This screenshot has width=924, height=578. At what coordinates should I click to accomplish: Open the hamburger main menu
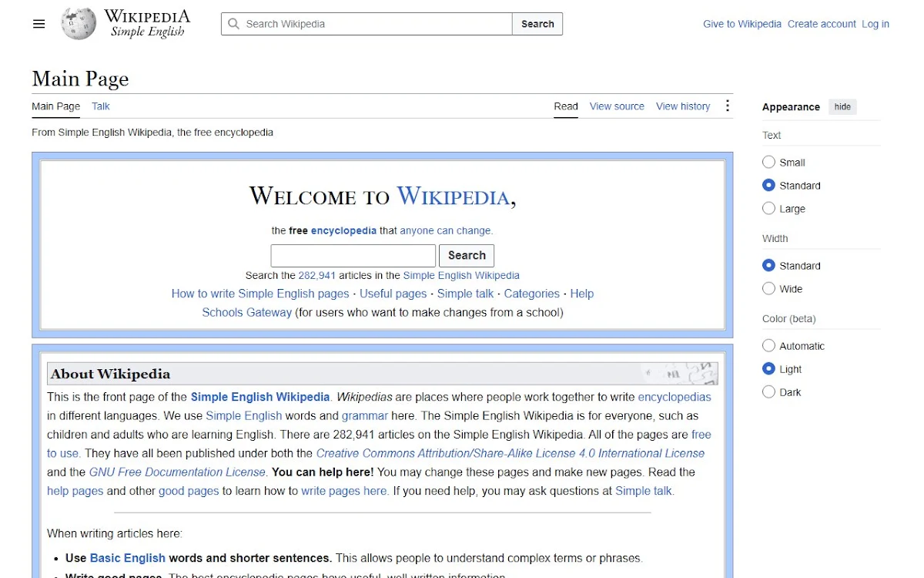(x=39, y=24)
